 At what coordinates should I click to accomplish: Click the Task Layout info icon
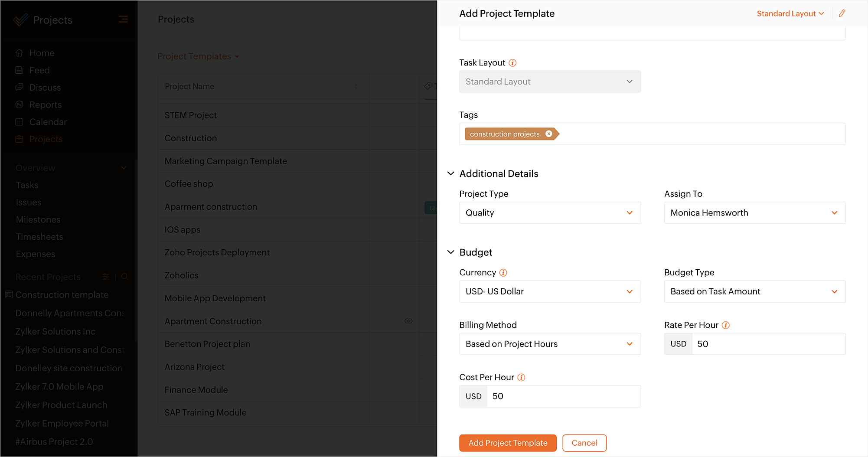point(512,63)
